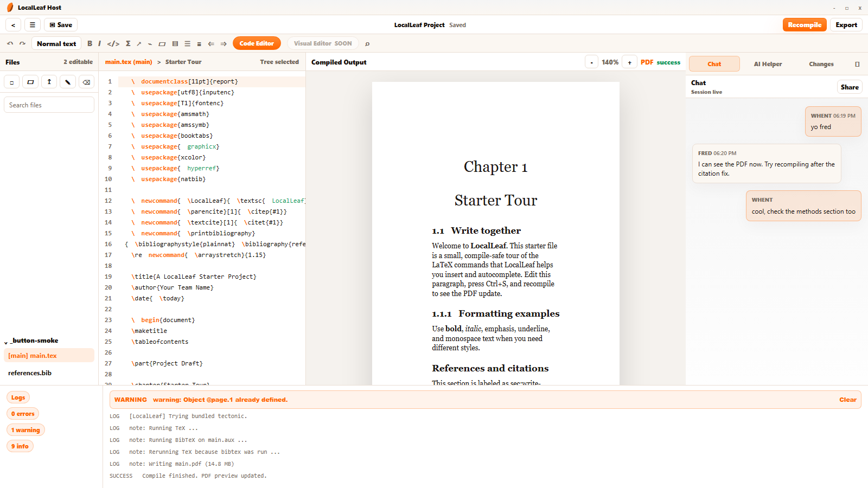Show the Logs filter
868x488 pixels.
pos(18,397)
